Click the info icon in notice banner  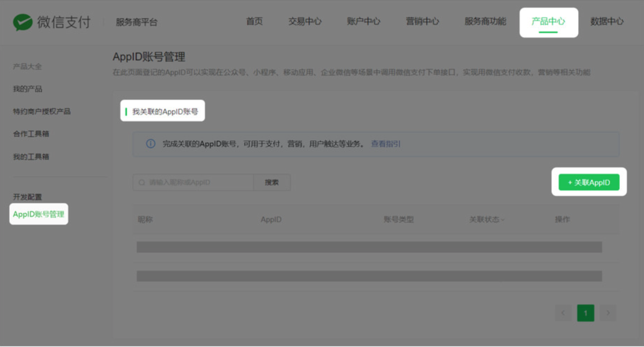click(150, 144)
